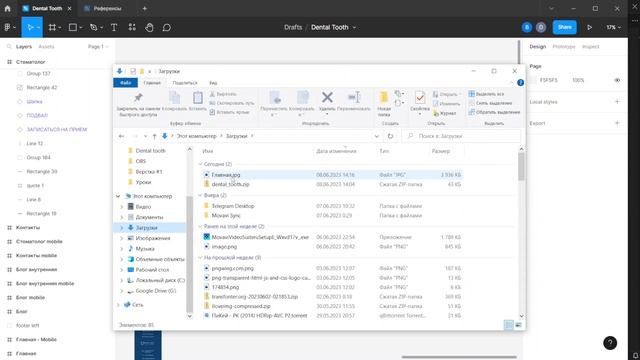
Task: Collapse the Today file group
Action: point(200,164)
